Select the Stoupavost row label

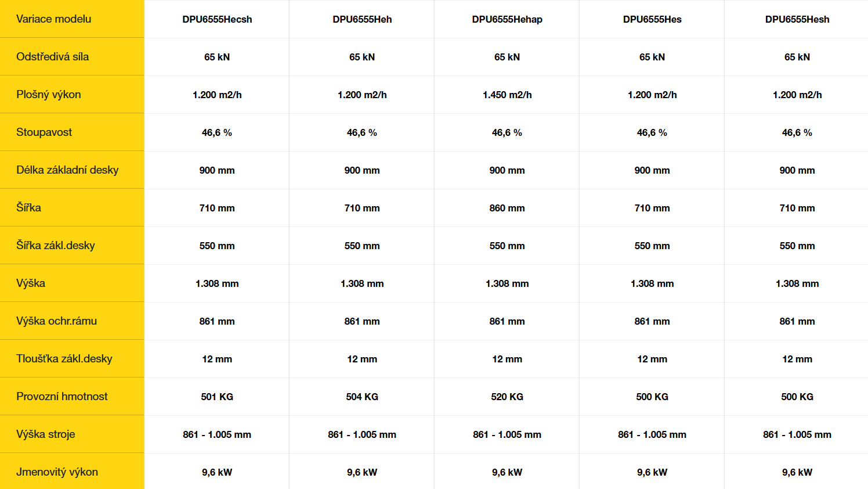(x=44, y=132)
